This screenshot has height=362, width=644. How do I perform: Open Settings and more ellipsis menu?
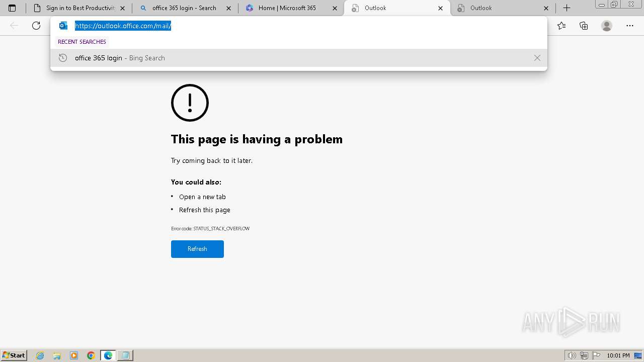click(630, 26)
